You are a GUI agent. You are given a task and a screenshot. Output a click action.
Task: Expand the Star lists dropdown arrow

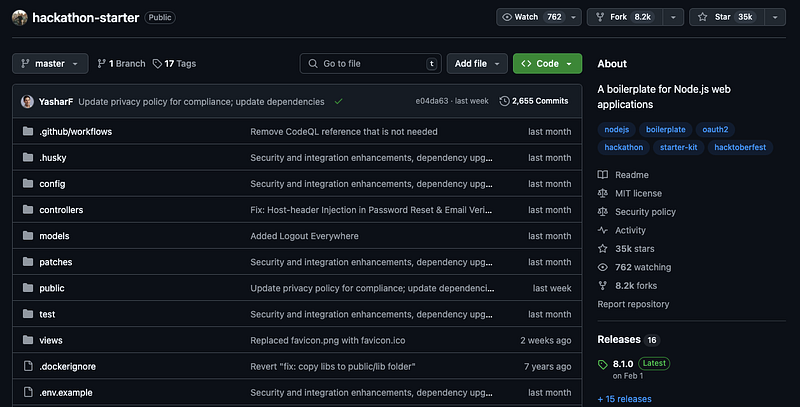775,17
